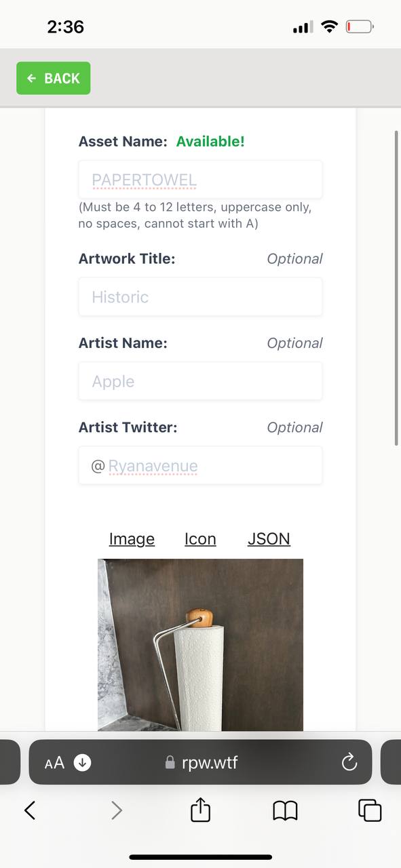Open the Safari bookmarks book icon

[285, 810]
